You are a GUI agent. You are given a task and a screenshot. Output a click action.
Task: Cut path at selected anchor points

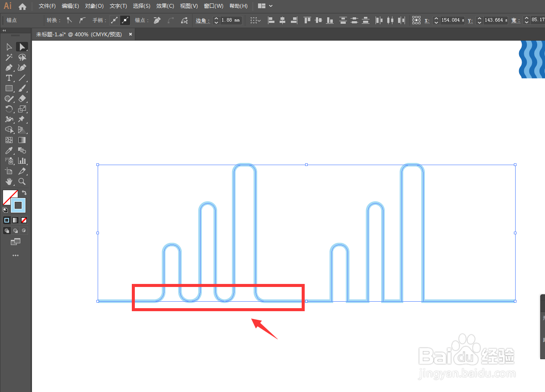pyautogui.click(x=185, y=20)
